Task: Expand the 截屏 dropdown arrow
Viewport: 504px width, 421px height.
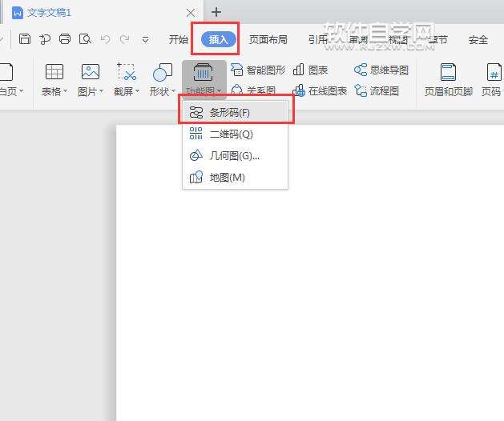Action: (x=137, y=91)
